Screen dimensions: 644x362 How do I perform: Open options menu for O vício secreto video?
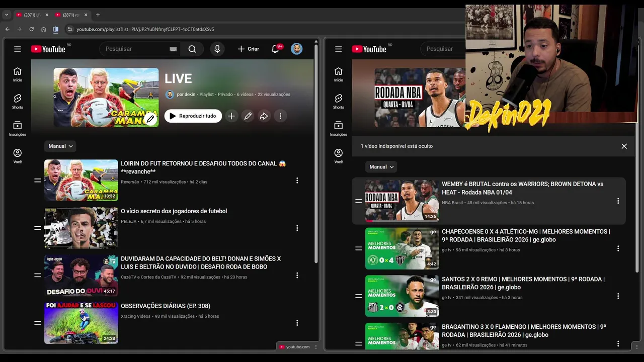tap(297, 228)
